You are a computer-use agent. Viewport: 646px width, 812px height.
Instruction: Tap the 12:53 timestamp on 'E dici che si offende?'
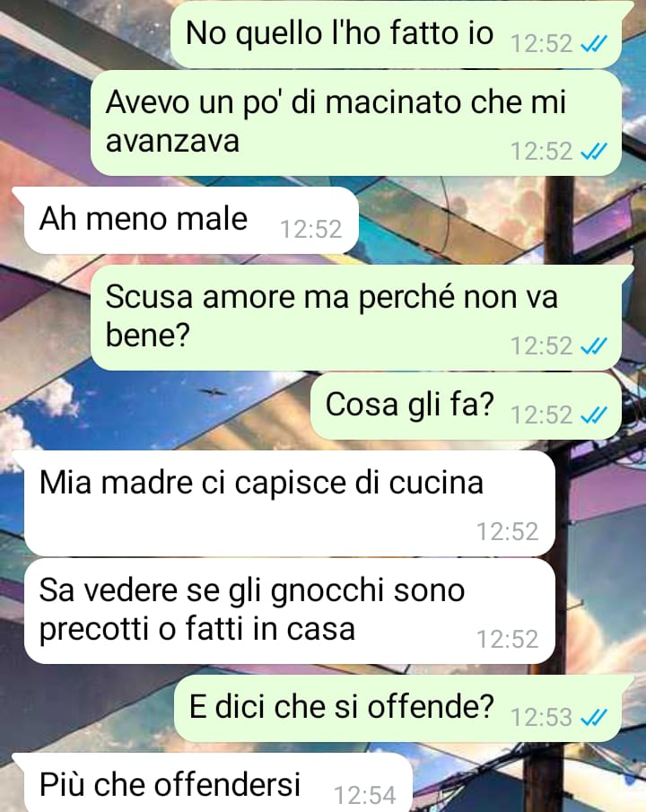[x=541, y=718]
